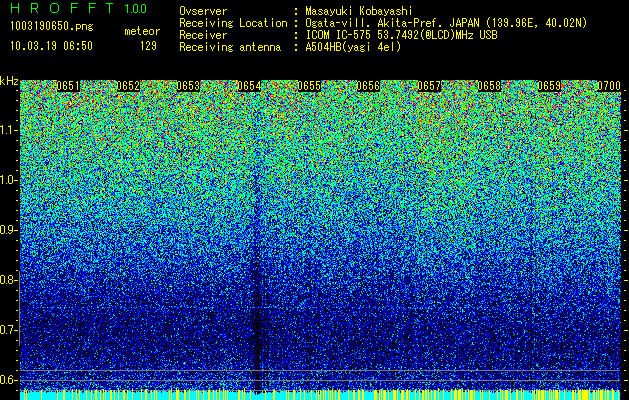Select the 0700 time marker label
629x400 pixels.
click(x=609, y=86)
